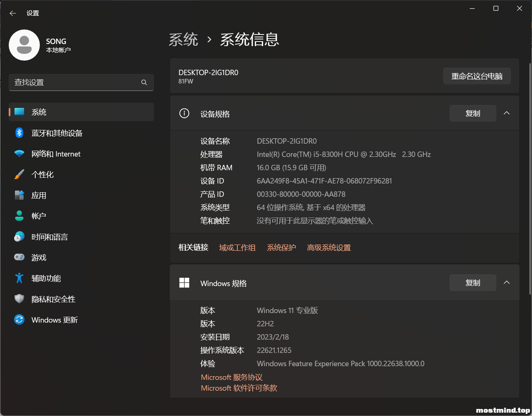The width and height of the screenshot is (532, 416).
Task: Click the 应用 apps icon
Action: 20,195
